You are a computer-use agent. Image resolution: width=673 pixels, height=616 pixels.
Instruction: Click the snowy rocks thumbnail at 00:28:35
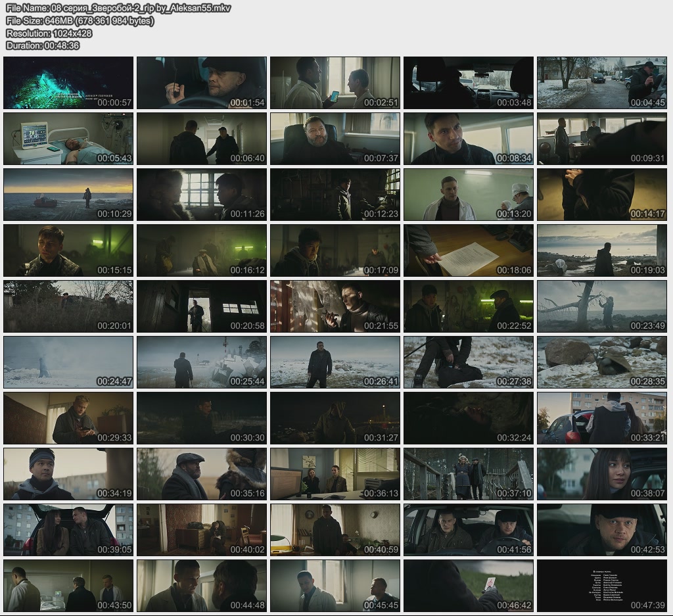[602, 362]
